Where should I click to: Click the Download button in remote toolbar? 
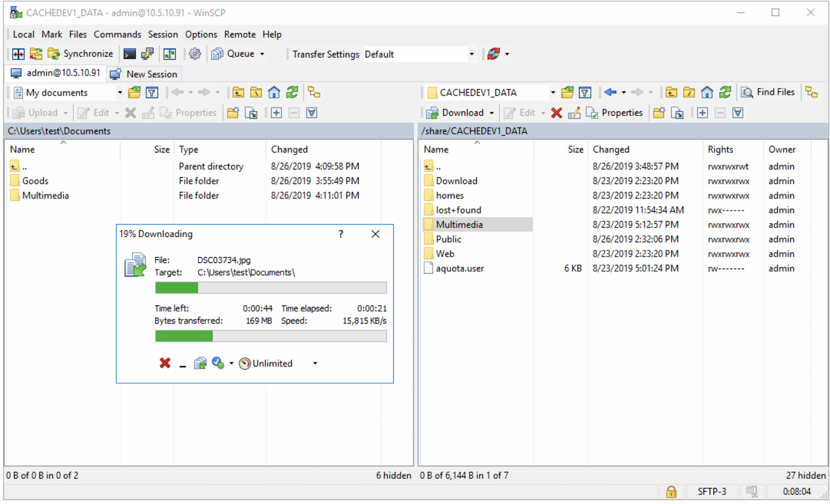tap(455, 113)
